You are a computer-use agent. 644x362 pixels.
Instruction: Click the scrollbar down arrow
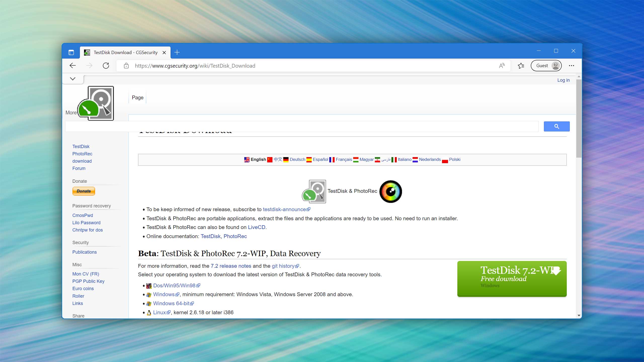pos(579,315)
